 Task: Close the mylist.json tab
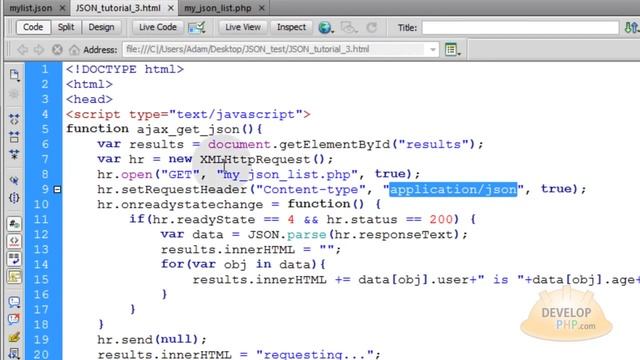pos(62,8)
